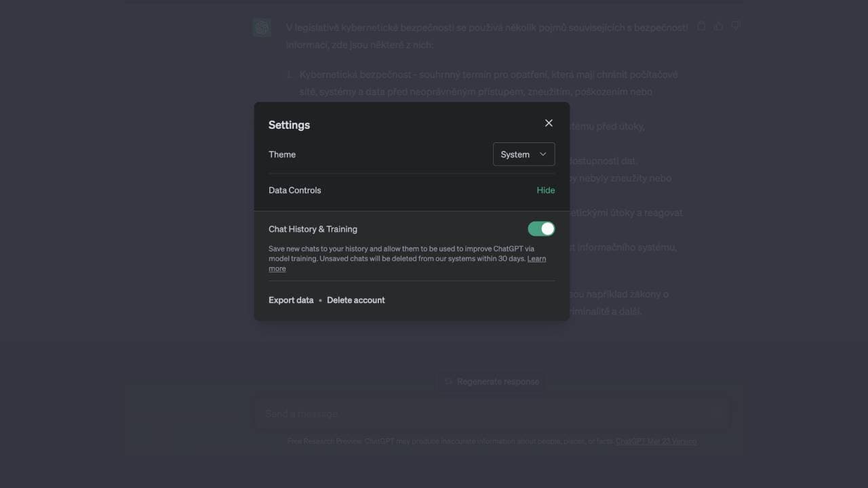Hide the Data Controls section

click(546, 190)
